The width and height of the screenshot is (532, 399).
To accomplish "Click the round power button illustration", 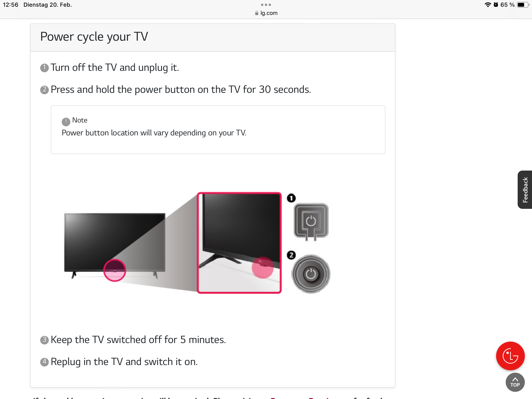I will tap(311, 274).
